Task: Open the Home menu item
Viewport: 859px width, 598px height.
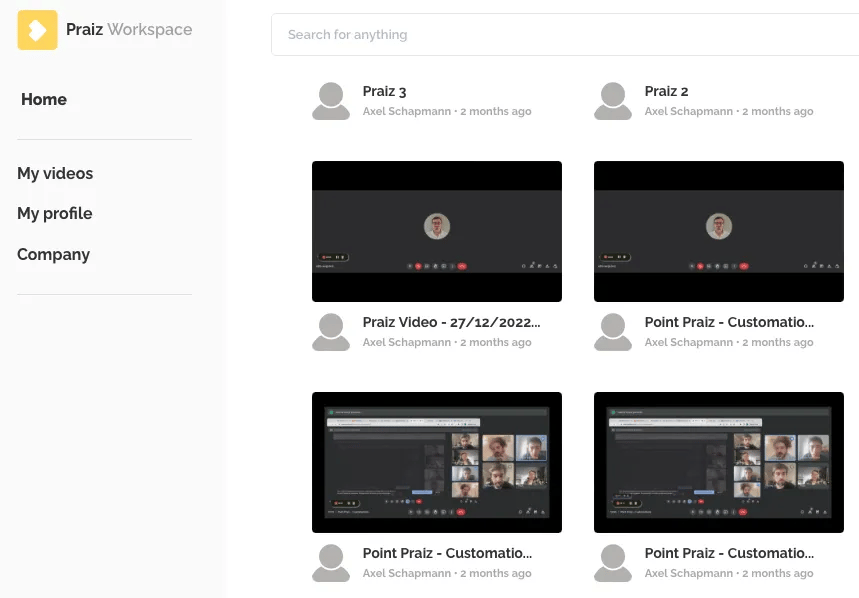Action: [x=44, y=99]
